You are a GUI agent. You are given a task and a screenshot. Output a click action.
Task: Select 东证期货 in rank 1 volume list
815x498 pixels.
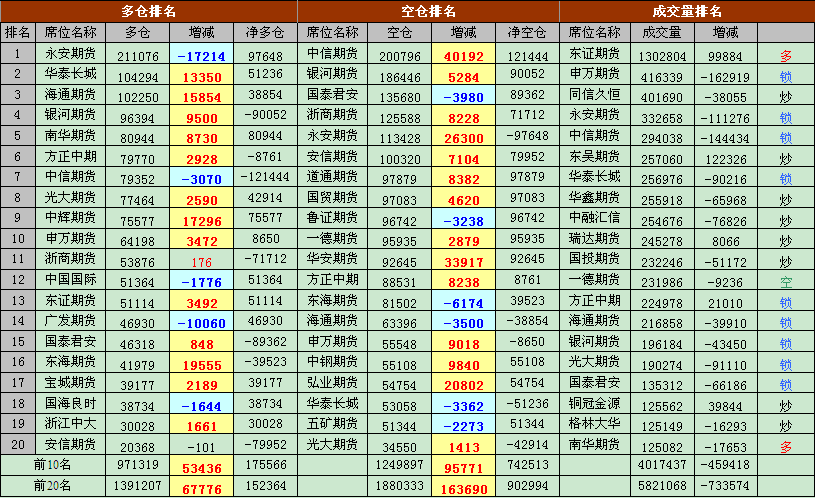[595, 54]
